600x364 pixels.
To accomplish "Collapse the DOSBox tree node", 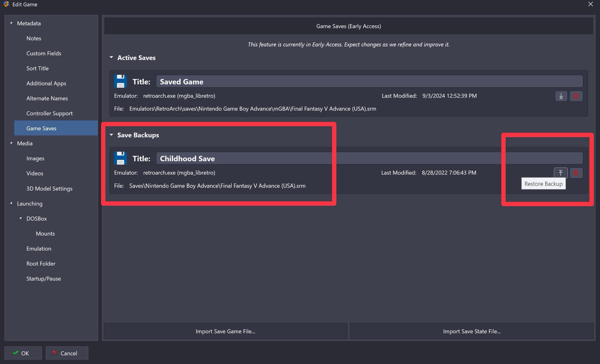I will 20,218.
